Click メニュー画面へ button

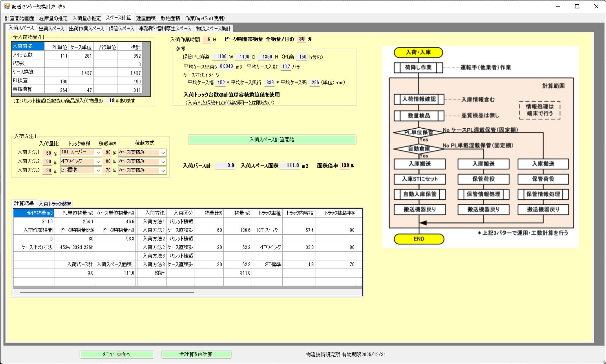117,354
